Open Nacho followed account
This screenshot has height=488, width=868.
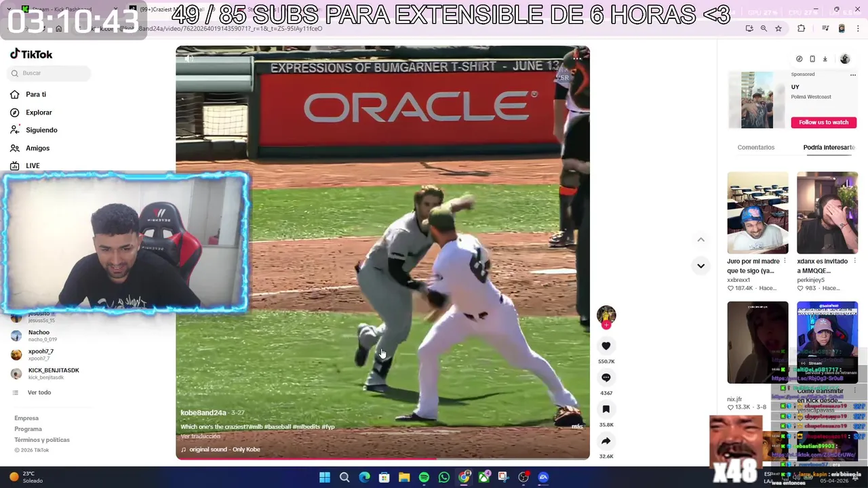point(44,335)
